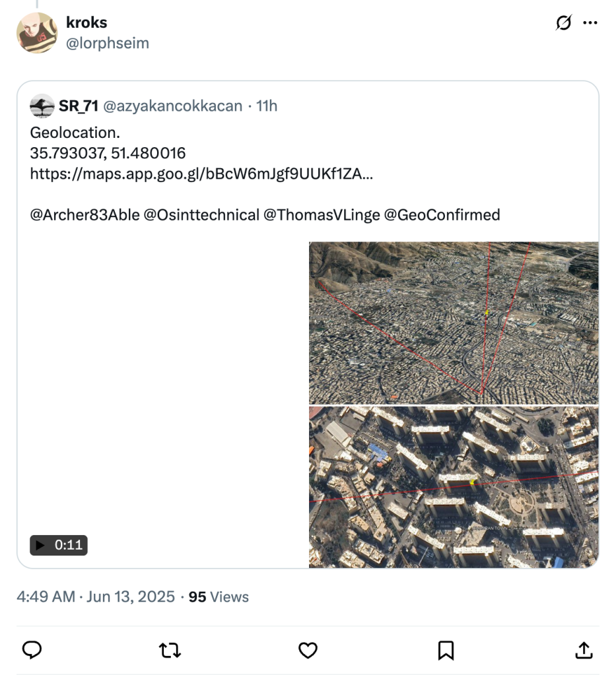The width and height of the screenshot is (616, 675).
Task: Repost this tweet
Action: (170, 651)
